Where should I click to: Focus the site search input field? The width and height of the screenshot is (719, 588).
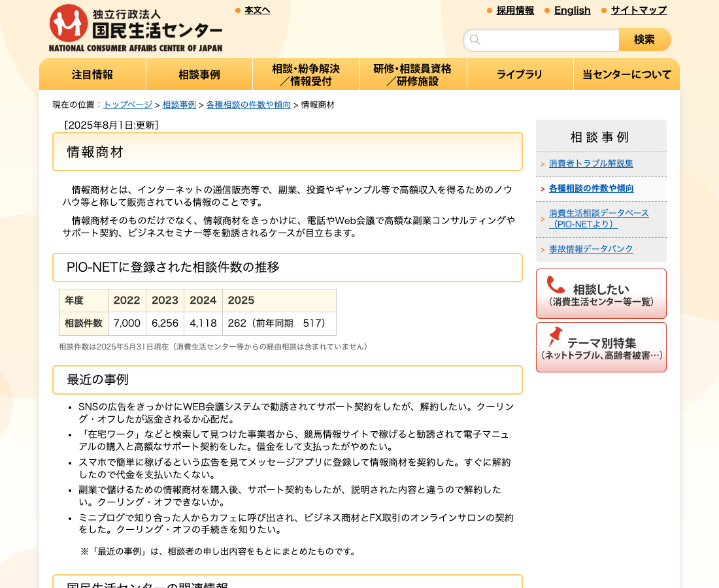(x=541, y=40)
